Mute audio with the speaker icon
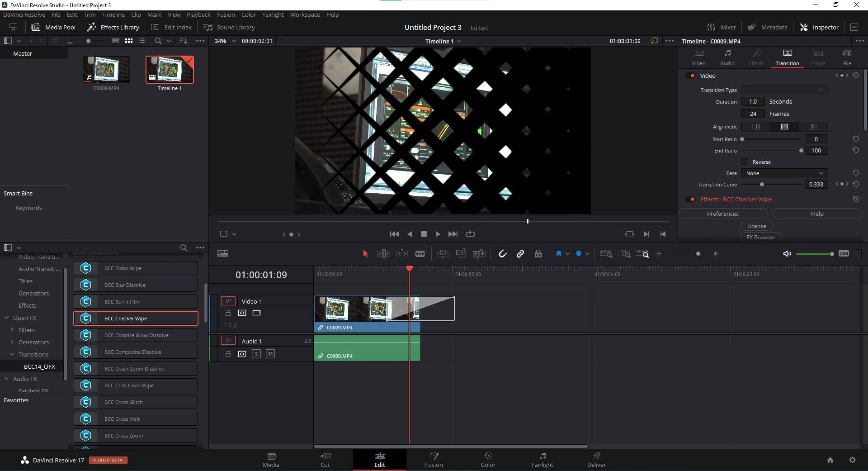The image size is (868, 471). click(x=787, y=254)
